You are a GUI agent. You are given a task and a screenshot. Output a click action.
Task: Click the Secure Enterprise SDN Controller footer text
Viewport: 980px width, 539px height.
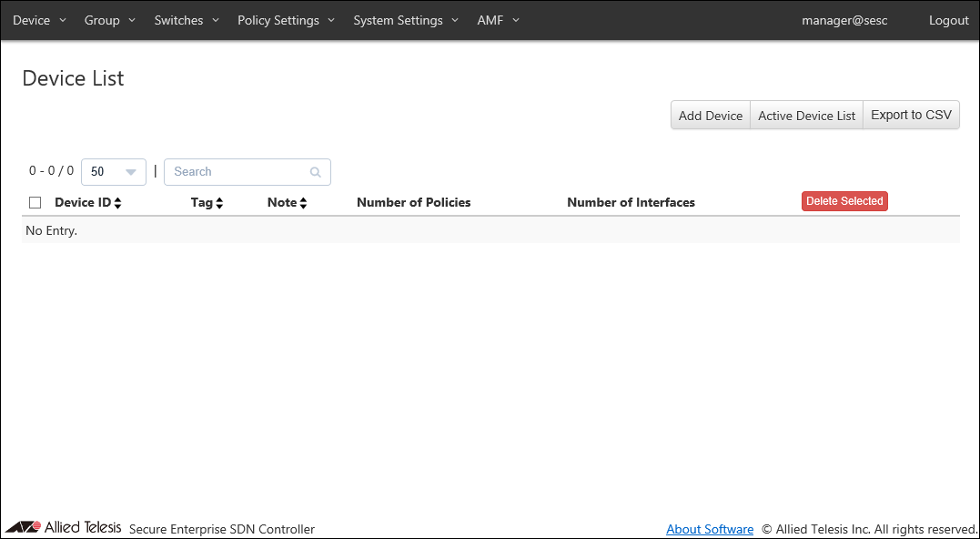click(x=222, y=530)
